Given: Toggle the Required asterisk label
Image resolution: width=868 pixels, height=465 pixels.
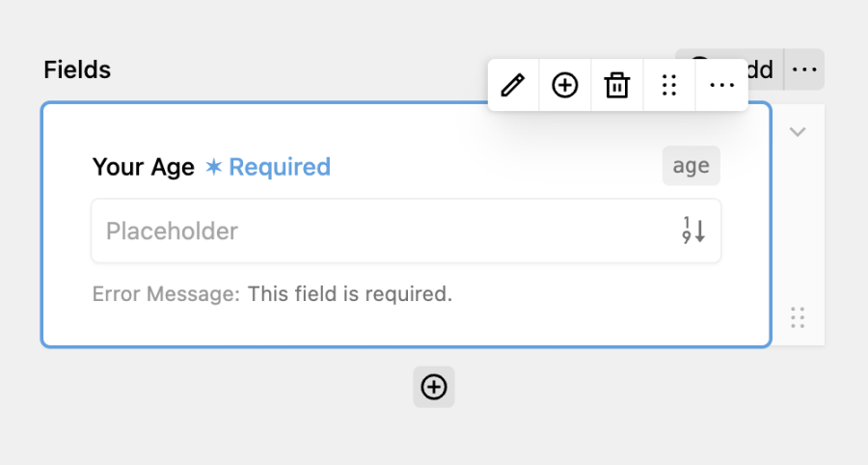Looking at the screenshot, I should click(268, 167).
